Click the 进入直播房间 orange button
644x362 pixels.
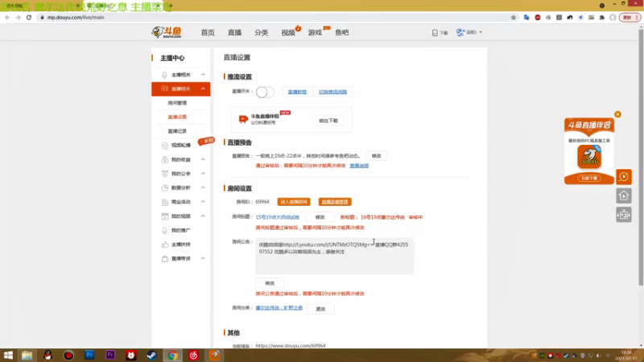[x=294, y=202]
